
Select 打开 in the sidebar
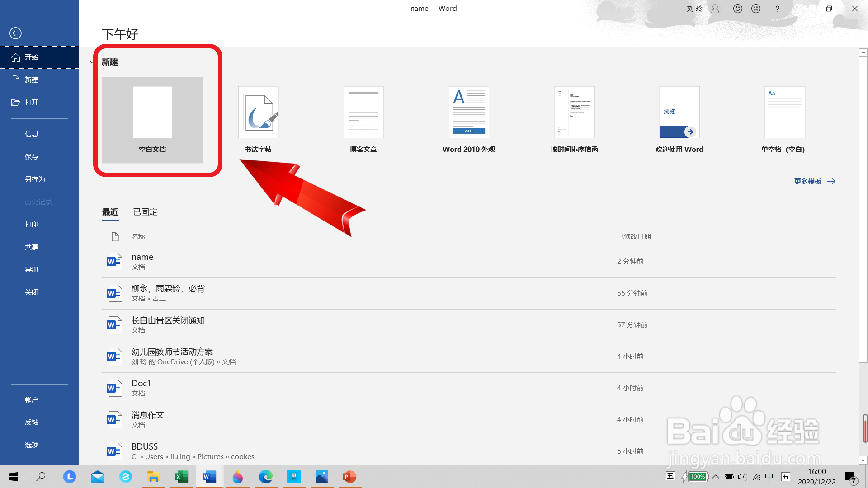point(39,103)
